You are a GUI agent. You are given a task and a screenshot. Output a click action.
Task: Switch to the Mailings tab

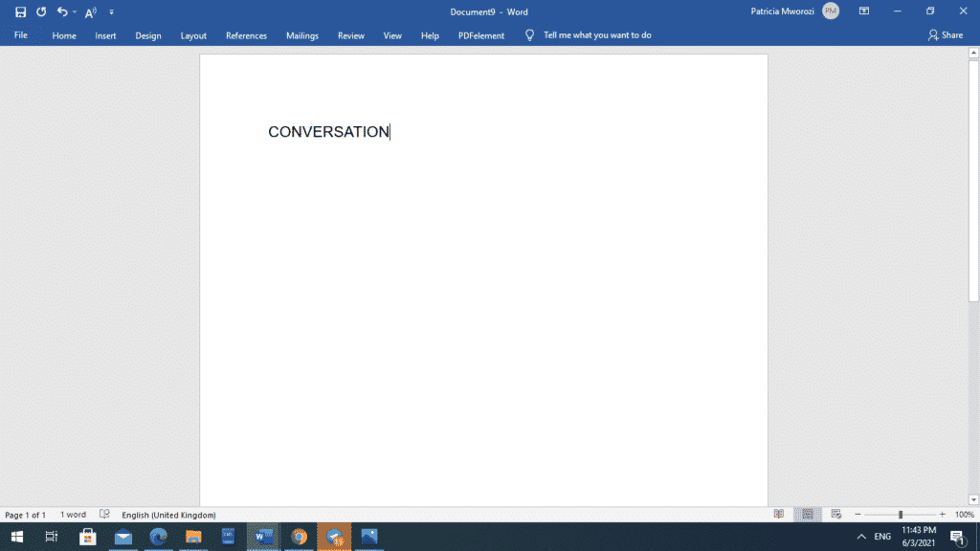coord(302,35)
